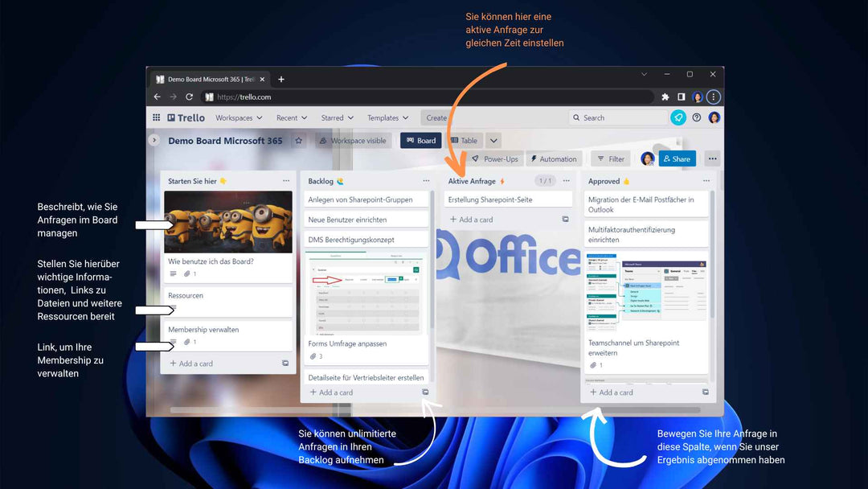The image size is (868, 489).
Task: Switch to the Table view
Action: tap(464, 141)
